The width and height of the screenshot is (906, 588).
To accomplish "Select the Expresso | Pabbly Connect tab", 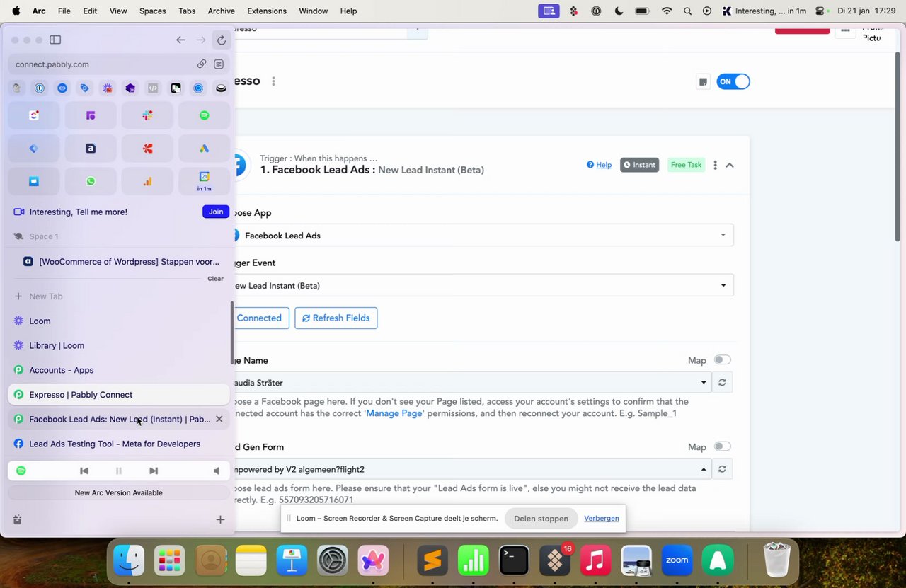I will tap(119, 395).
